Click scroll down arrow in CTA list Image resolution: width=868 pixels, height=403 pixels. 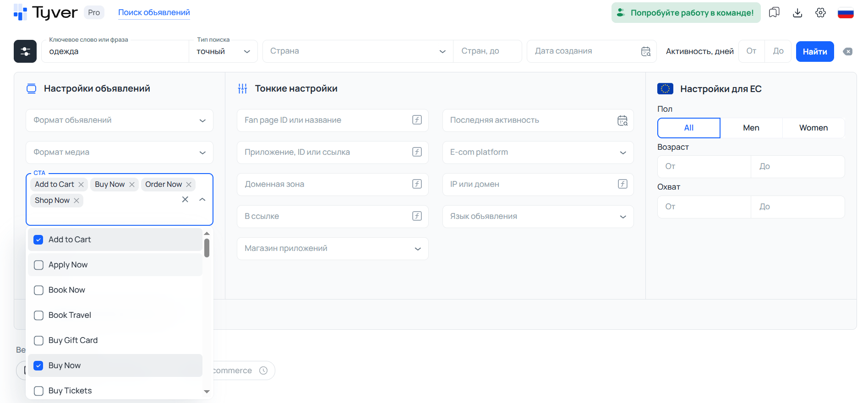coord(207,392)
